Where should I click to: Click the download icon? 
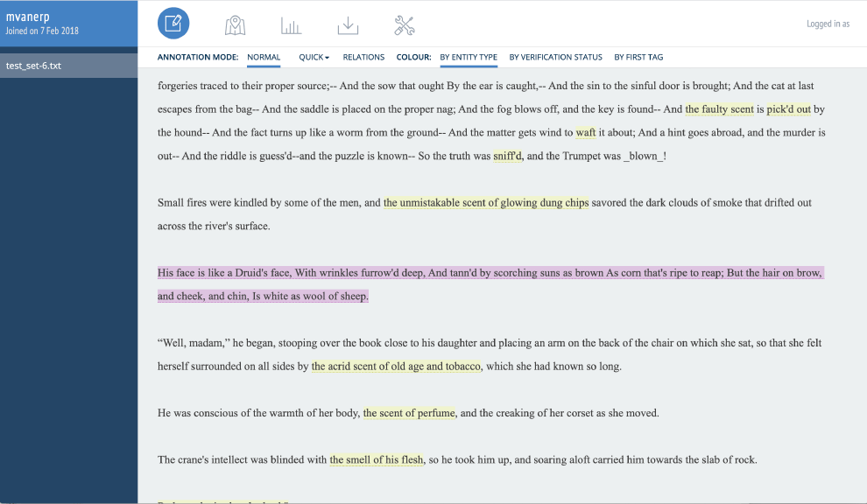click(348, 25)
